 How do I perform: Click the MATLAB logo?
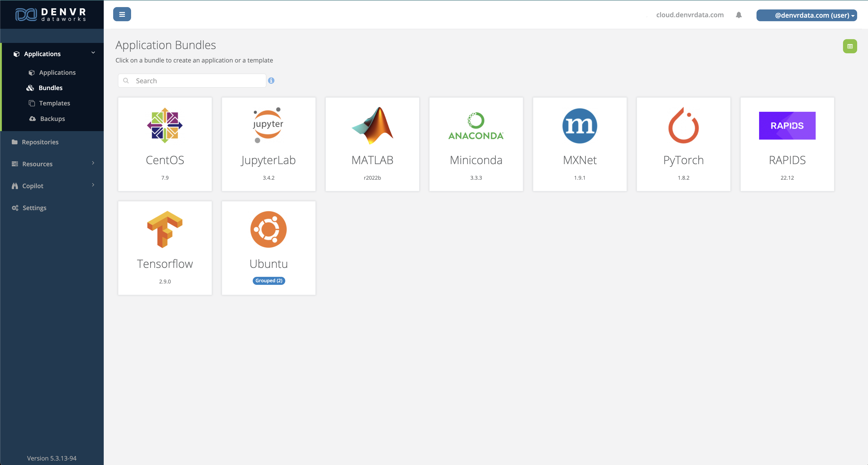click(372, 126)
